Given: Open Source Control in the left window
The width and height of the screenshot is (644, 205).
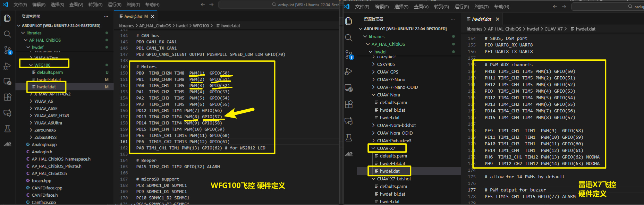Looking at the screenshot, I should (x=7, y=50).
